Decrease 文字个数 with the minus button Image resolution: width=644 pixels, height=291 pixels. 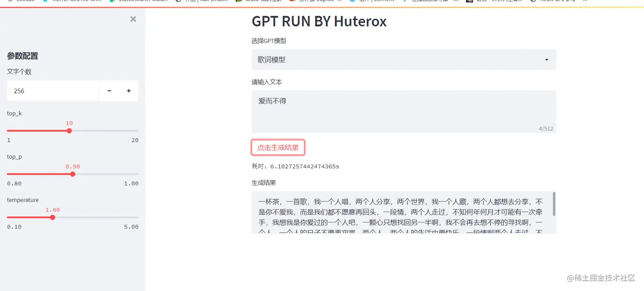coord(109,91)
